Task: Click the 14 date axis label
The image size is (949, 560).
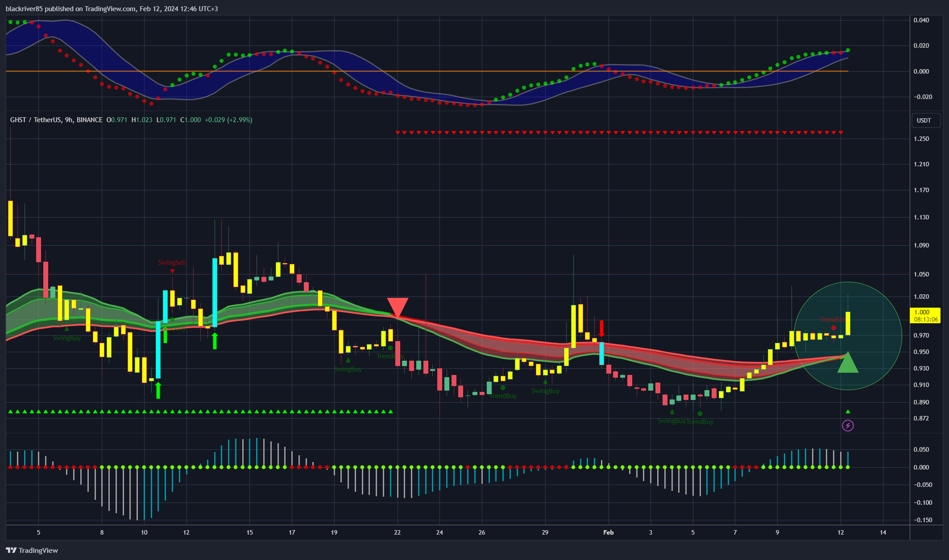Action: tap(883, 532)
